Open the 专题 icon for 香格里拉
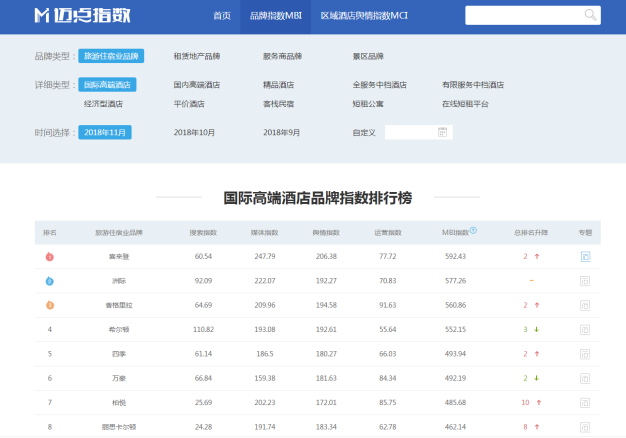 point(585,305)
